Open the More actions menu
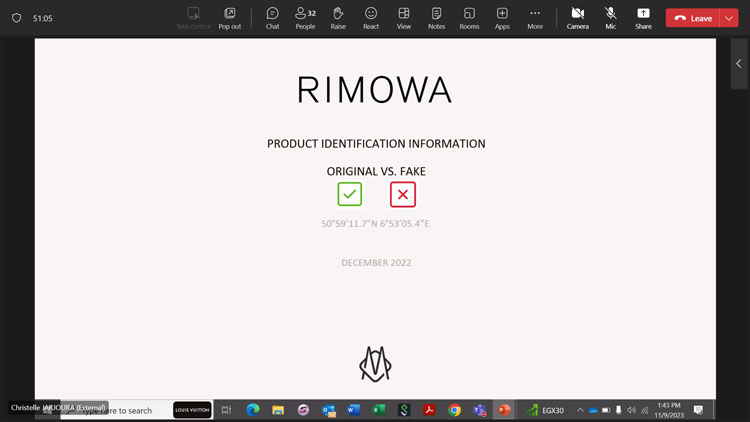 tap(535, 17)
